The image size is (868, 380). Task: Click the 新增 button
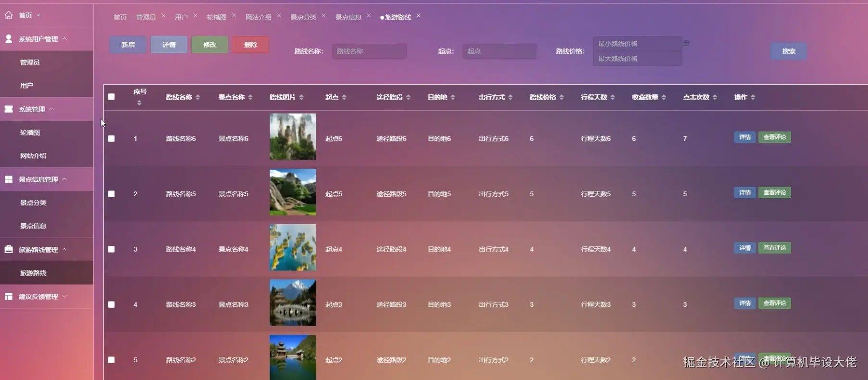[x=128, y=45]
